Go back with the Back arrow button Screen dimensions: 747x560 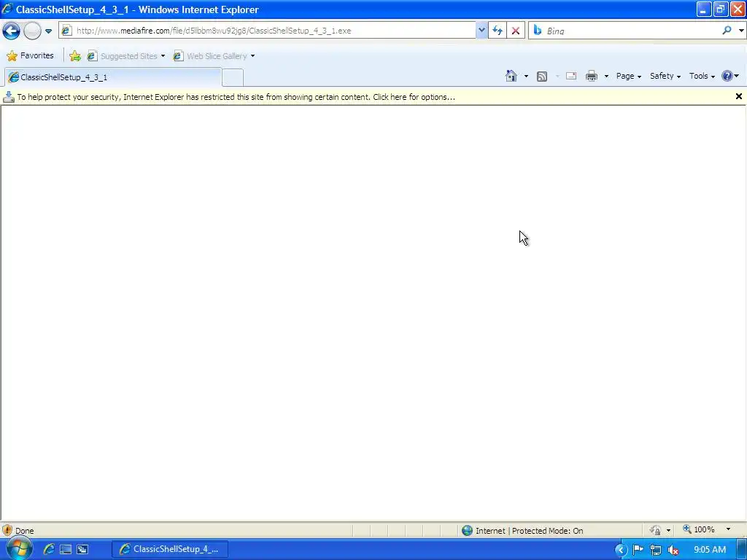coord(11,31)
